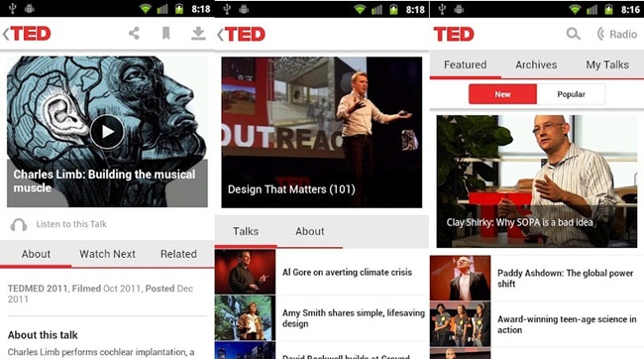Go back using the TED logo in the Design That Matters screen

242,34
